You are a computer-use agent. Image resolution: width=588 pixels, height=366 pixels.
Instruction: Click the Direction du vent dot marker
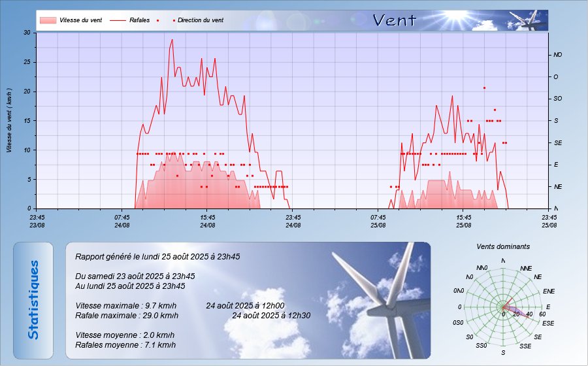(174, 20)
